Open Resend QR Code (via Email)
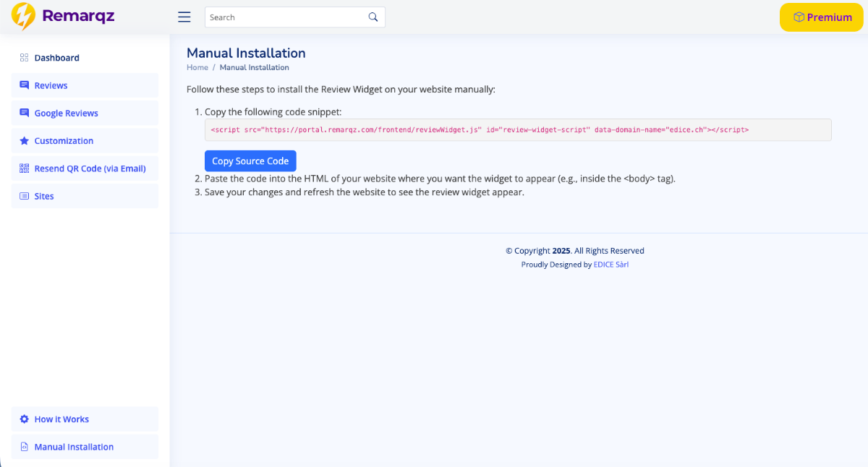The image size is (868, 467). [90, 168]
